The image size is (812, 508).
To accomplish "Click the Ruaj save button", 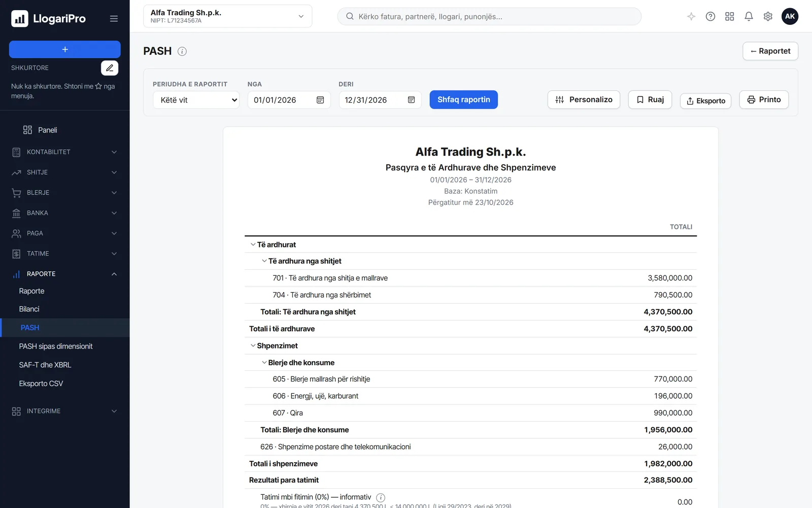I will 650,100.
